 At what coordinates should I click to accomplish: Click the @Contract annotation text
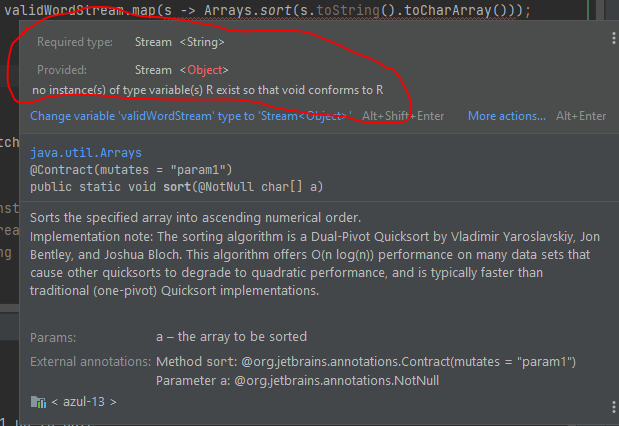point(131,170)
